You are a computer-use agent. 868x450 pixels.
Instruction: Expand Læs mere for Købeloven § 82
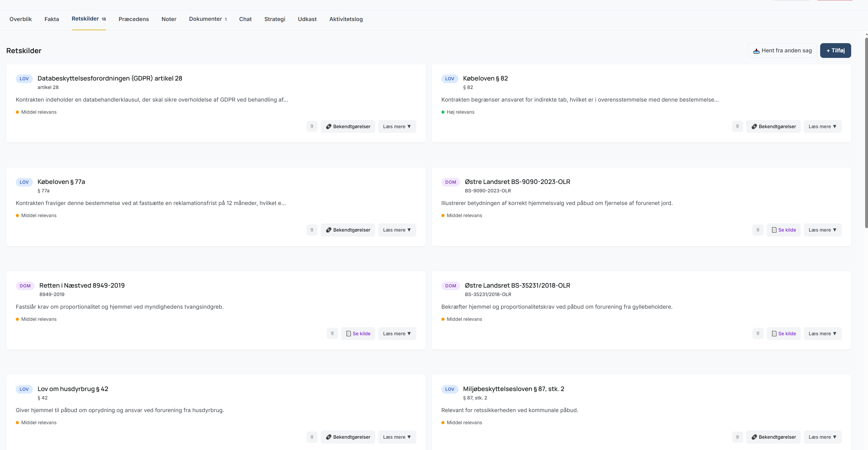[x=822, y=127]
